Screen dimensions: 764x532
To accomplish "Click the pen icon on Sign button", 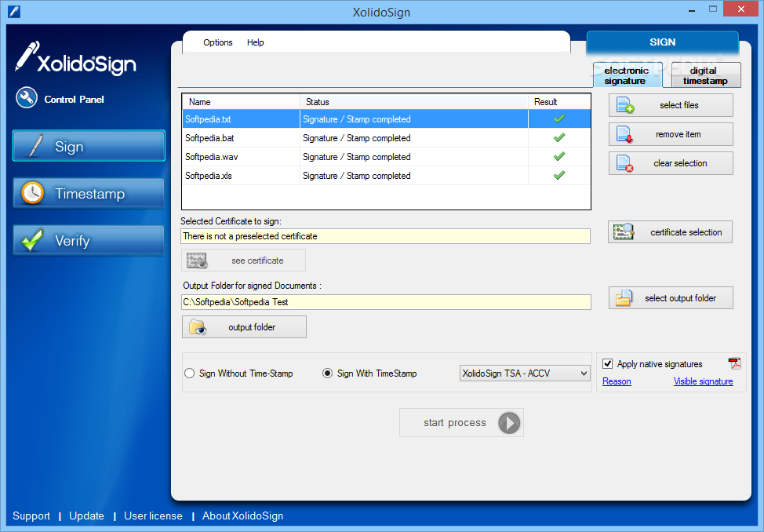I will (35, 146).
